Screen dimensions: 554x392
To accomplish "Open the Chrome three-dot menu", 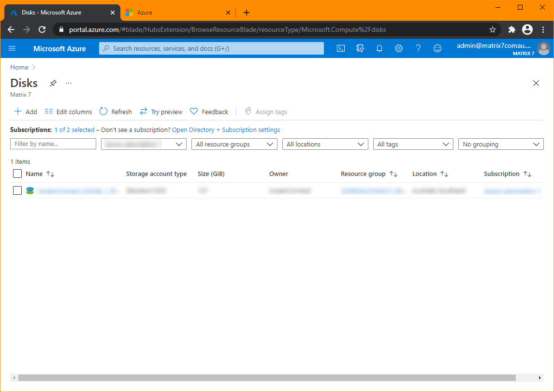I will click(543, 29).
